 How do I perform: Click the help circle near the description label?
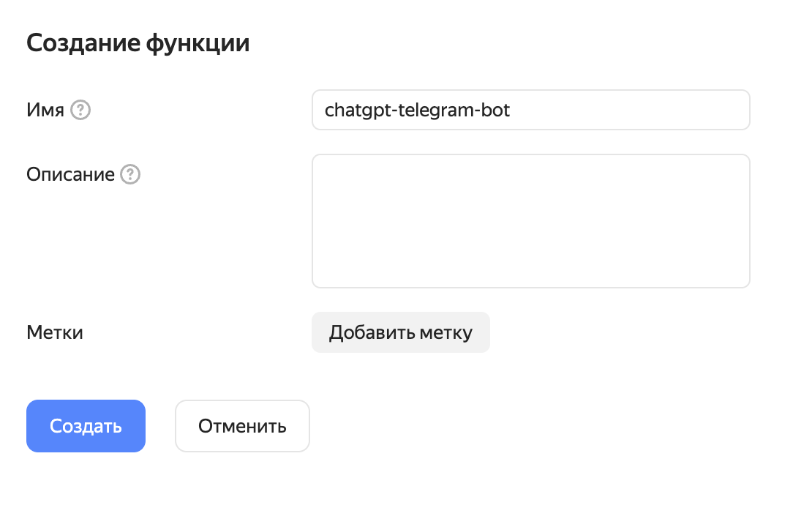click(130, 174)
